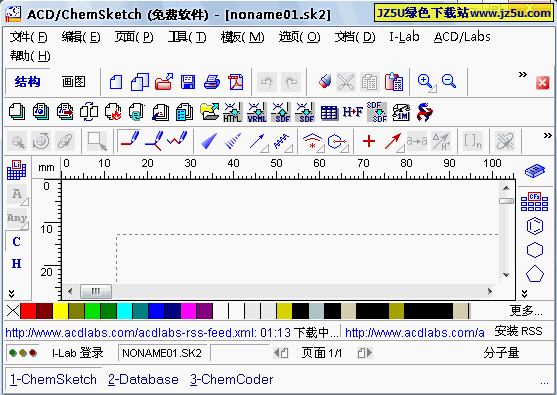This screenshot has height=395, width=557.
Task: Open the periodic table icon
Action: 16,169
